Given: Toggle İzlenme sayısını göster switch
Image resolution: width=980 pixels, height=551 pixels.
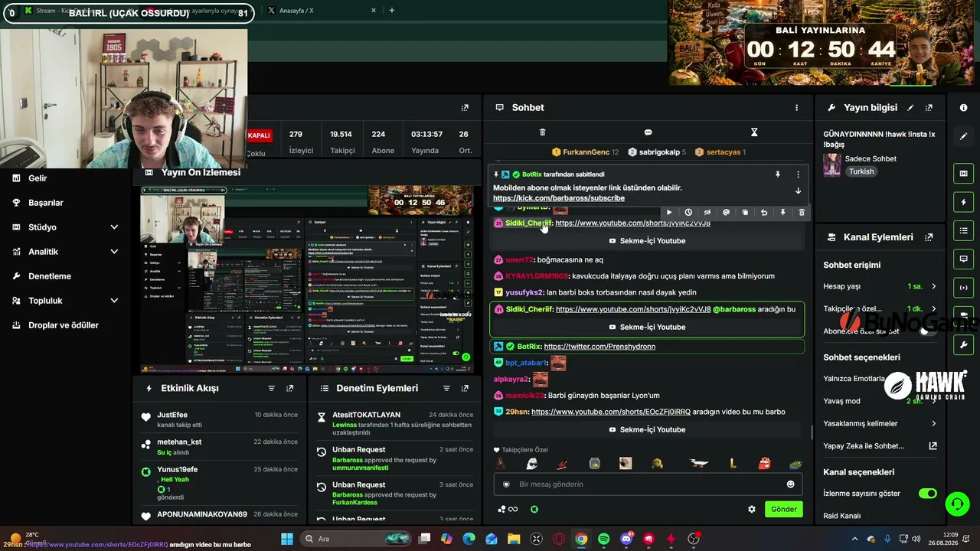Looking at the screenshot, I should point(928,494).
